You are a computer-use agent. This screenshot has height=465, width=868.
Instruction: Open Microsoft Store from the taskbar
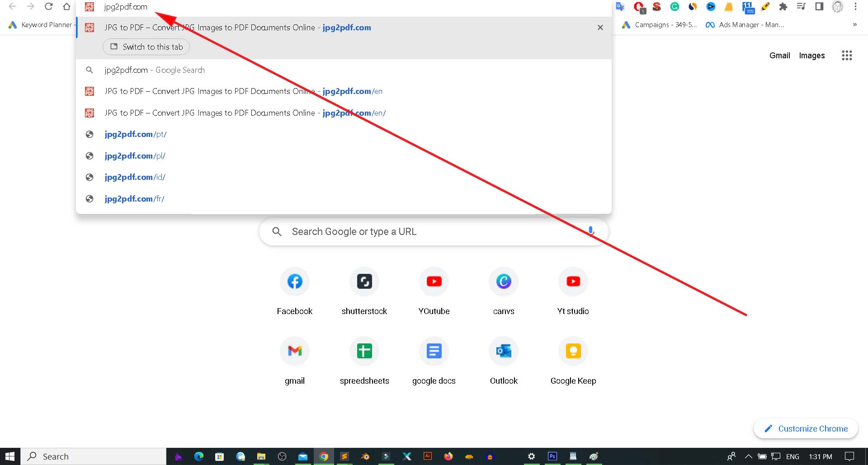(219, 456)
